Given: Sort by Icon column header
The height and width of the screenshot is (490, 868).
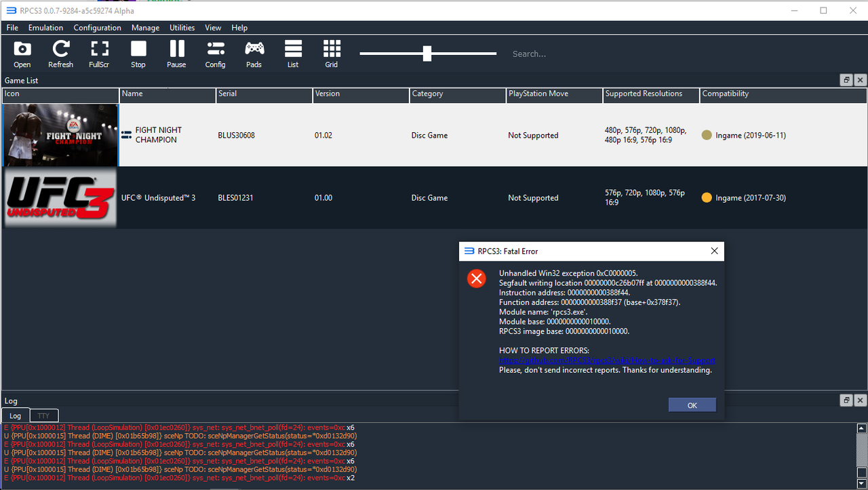Looking at the screenshot, I should (x=61, y=94).
